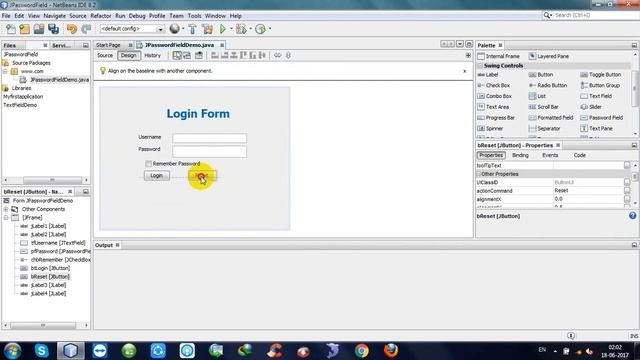Switch to the Events properties tab
640x360 pixels.
pyautogui.click(x=550, y=156)
